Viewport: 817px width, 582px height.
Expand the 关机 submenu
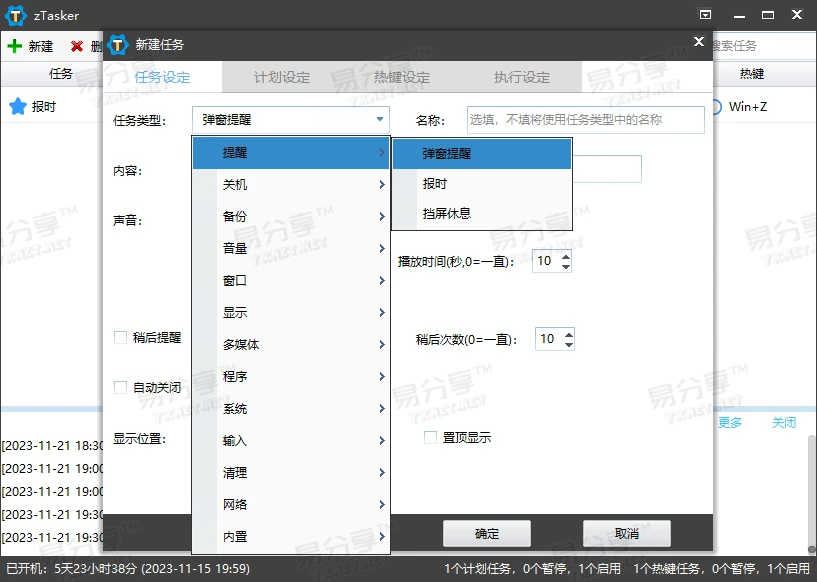click(291, 184)
